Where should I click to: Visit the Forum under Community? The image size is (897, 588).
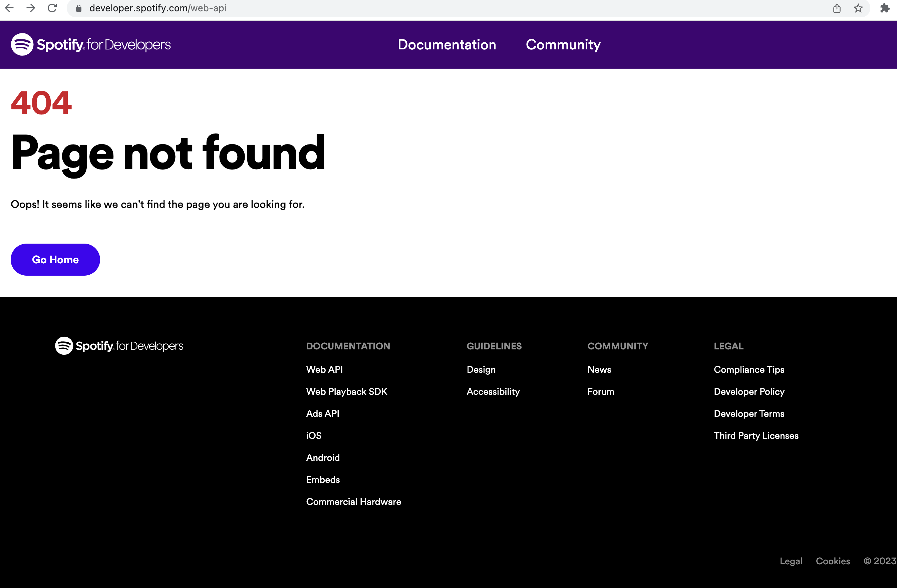(x=600, y=391)
